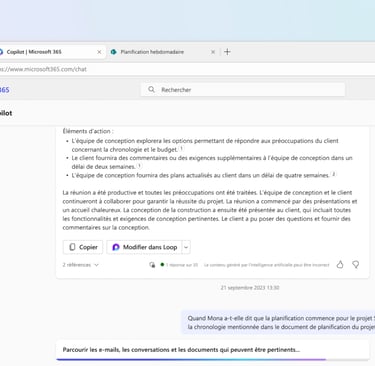
Task: Give a thumbs down to the response
Action: point(356,265)
